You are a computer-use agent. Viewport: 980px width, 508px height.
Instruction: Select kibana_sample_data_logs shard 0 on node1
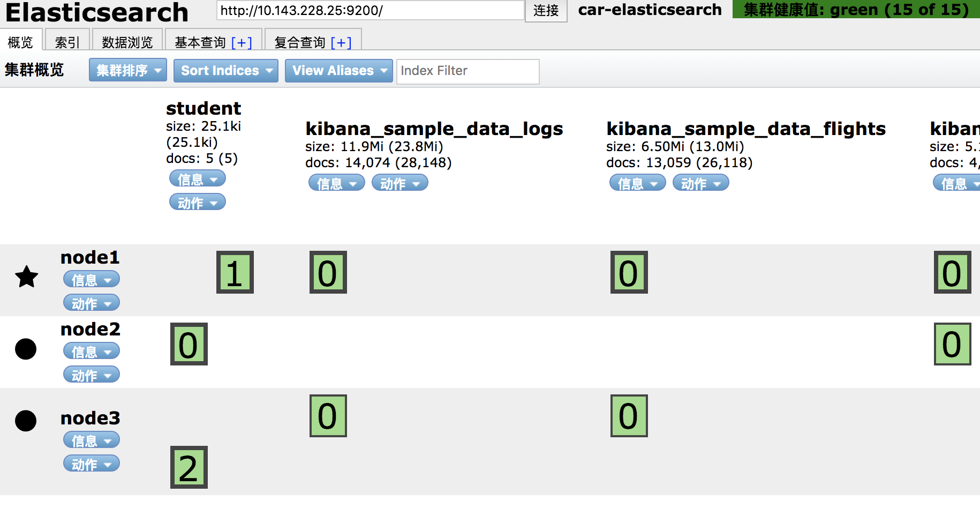coord(328,272)
